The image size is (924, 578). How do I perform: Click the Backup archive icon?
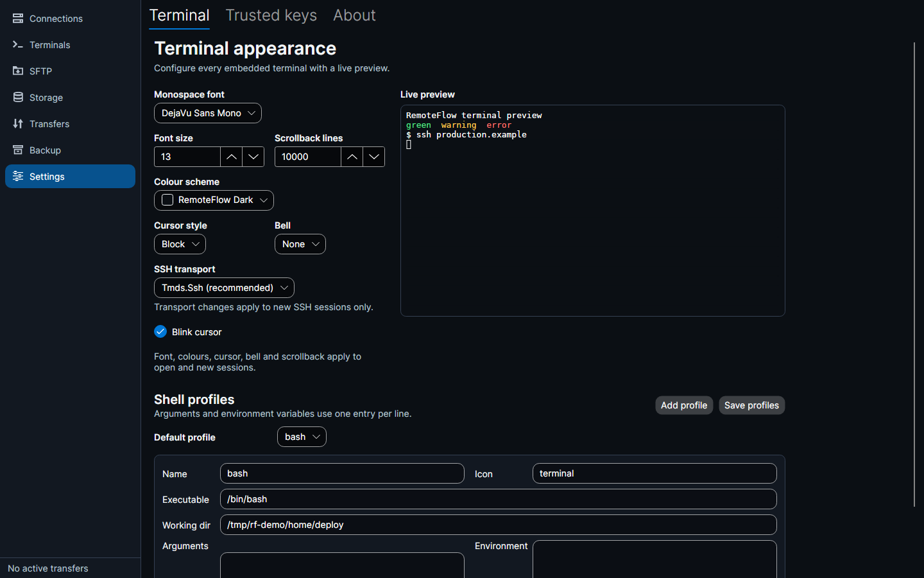coord(18,150)
